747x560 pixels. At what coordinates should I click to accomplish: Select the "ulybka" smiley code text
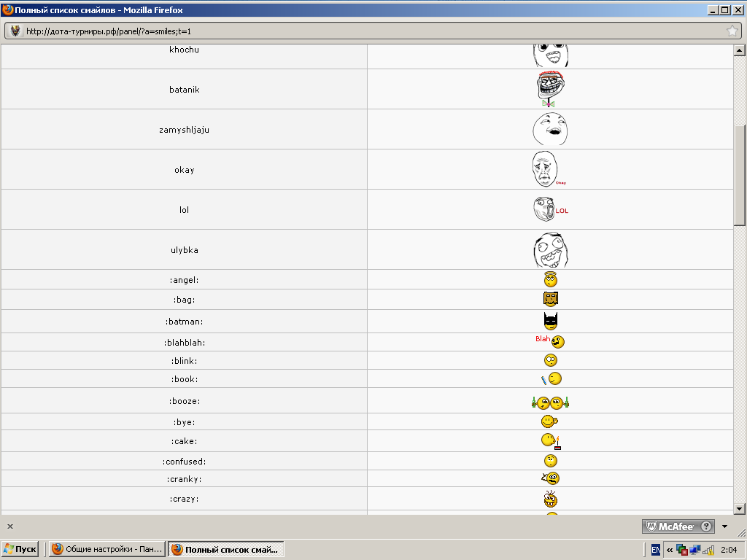tap(184, 250)
